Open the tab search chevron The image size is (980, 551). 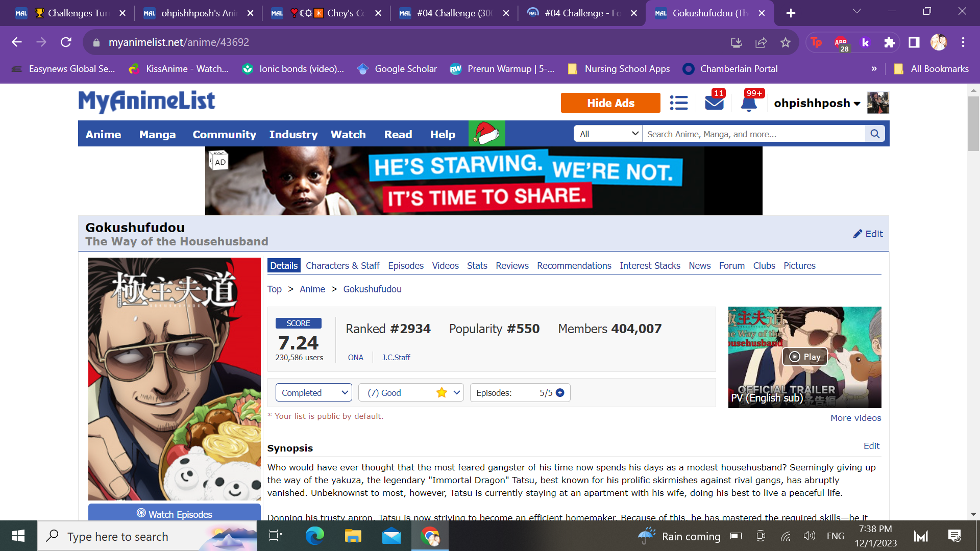pos(857,11)
